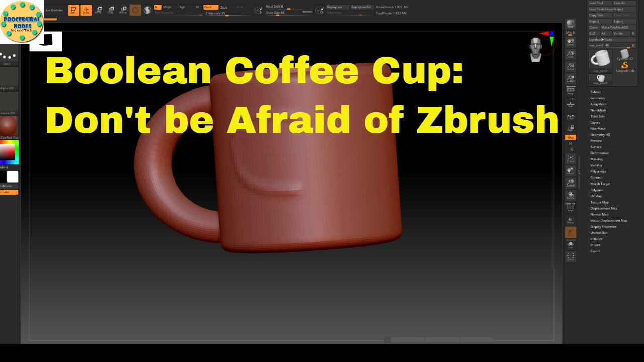The width and height of the screenshot is (644, 362).
Task: Pick a color in the color picker
Action: tap(9, 152)
